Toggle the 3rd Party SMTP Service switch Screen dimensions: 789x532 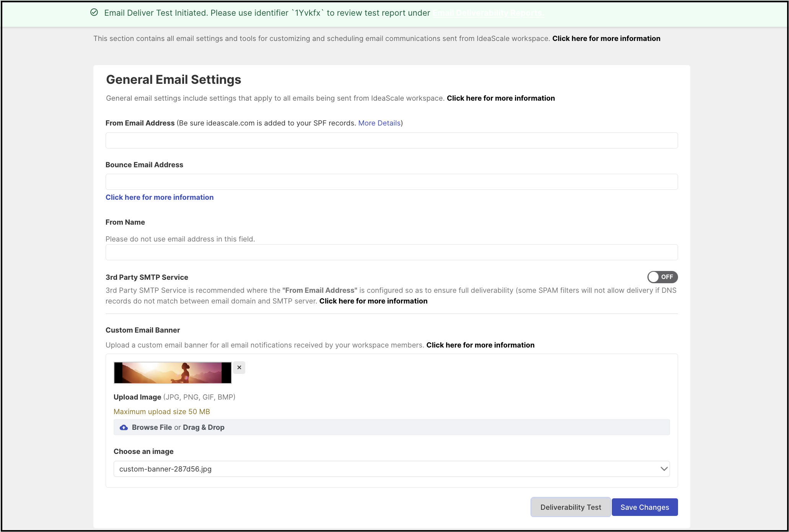(x=662, y=277)
